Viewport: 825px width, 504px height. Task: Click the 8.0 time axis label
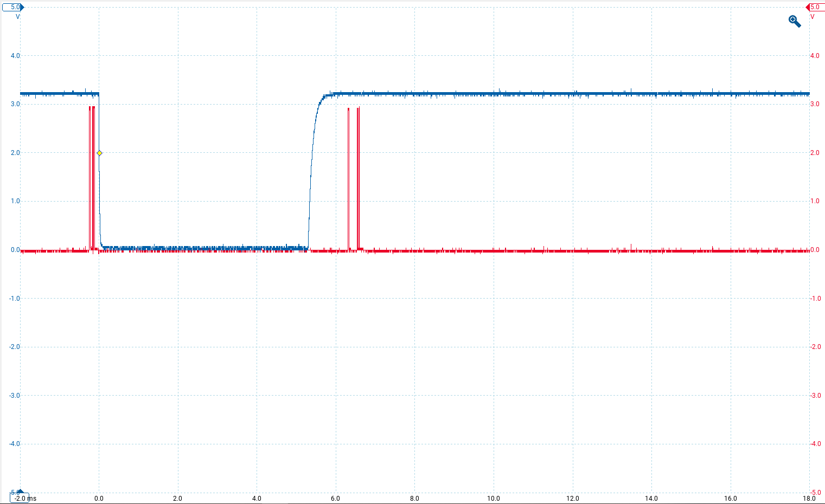tap(414, 499)
